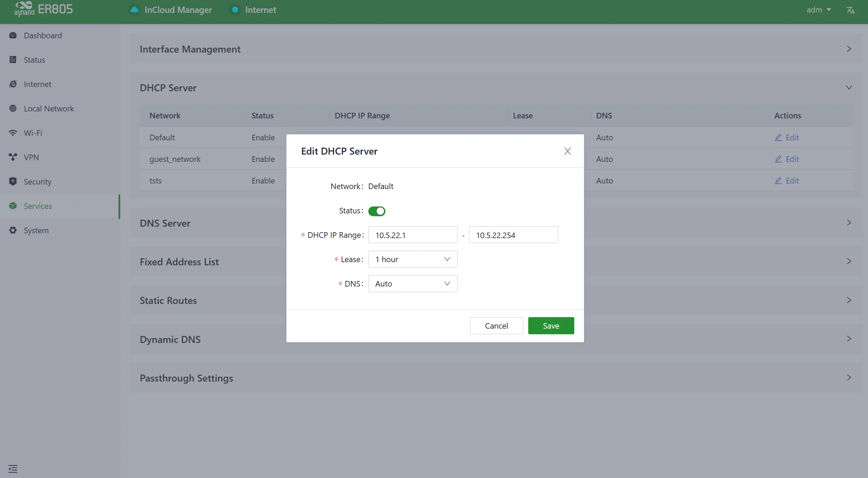This screenshot has height=478, width=868.
Task: Click the Internet status dot in header
Action: tap(235, 10)
